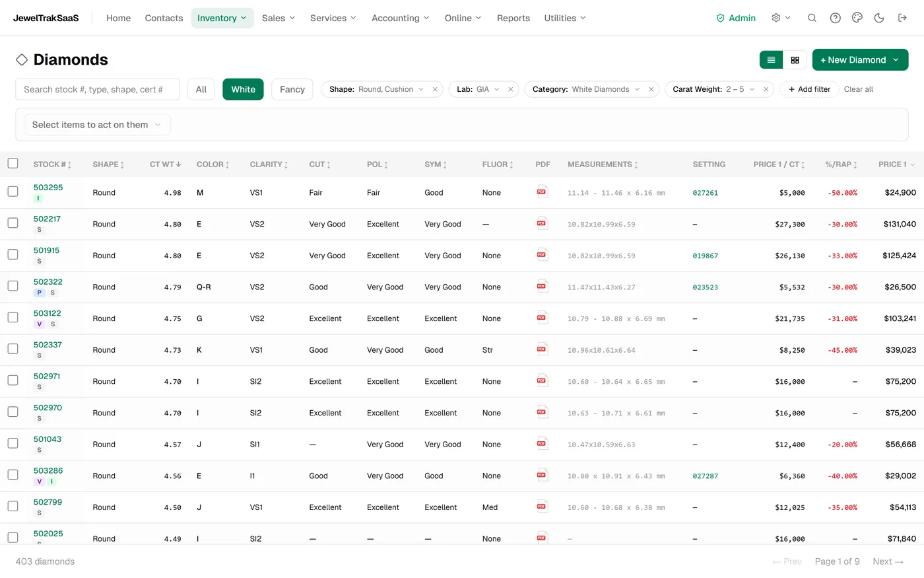Open the Shape filter dropdown
Viewport: 924px width, 578px height.
376,89
